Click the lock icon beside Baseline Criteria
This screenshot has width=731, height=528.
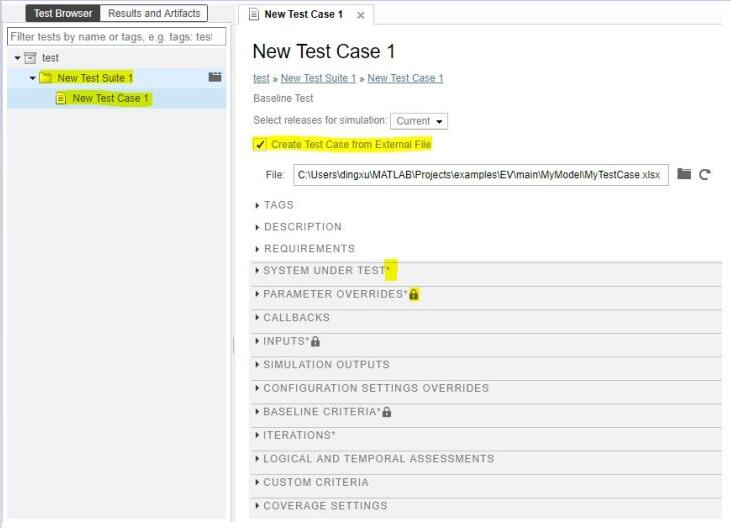pyautogui.click(x=387, y=412)
